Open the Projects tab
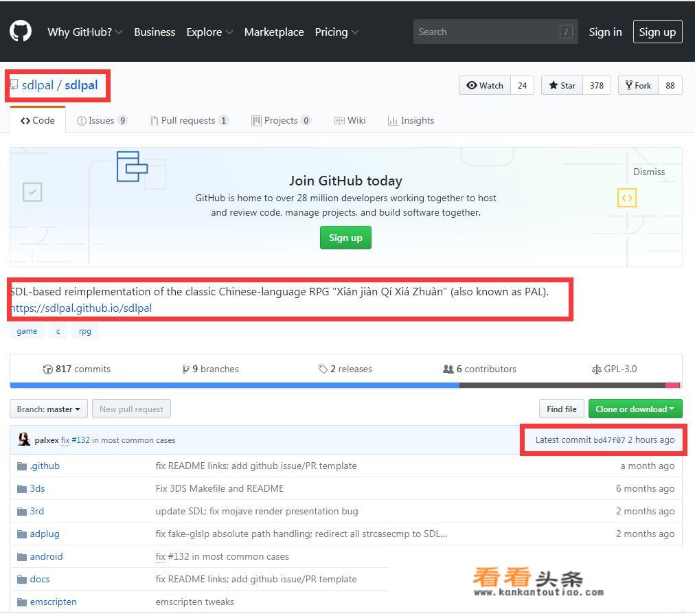Image resolution: width=695 pixels, height=616 pixels. point(281,120)
